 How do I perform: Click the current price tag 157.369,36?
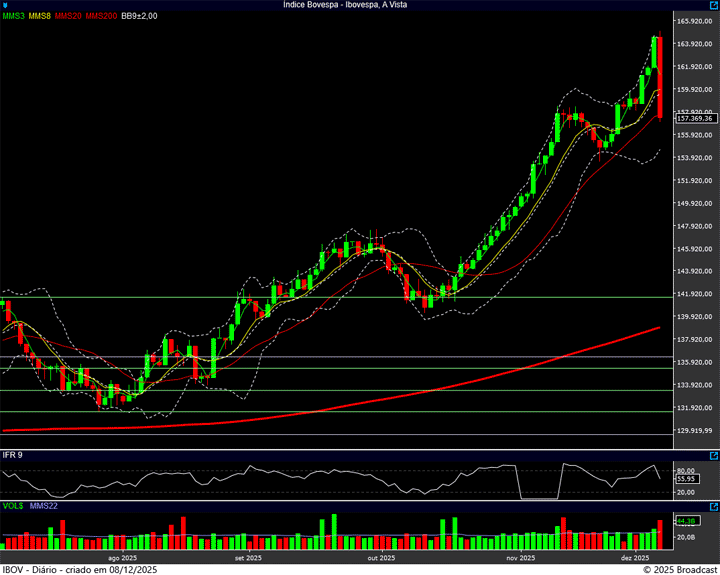pos(693,118)
